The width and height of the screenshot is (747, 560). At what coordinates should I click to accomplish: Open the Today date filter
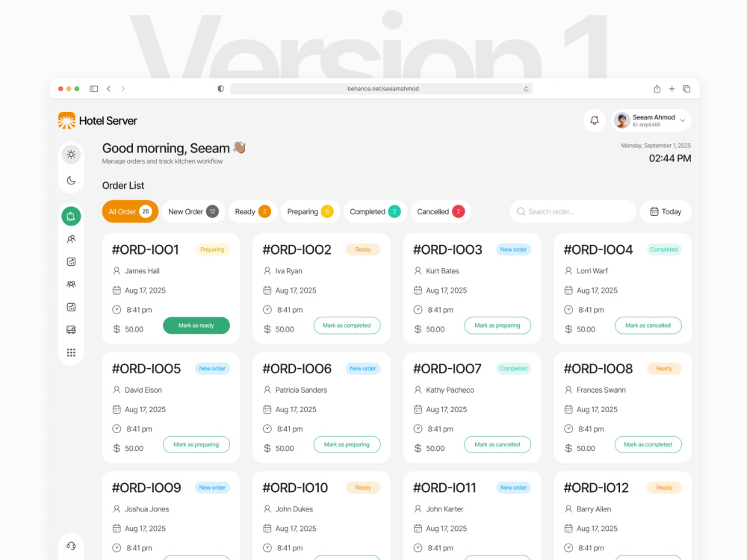coord(665,211)
